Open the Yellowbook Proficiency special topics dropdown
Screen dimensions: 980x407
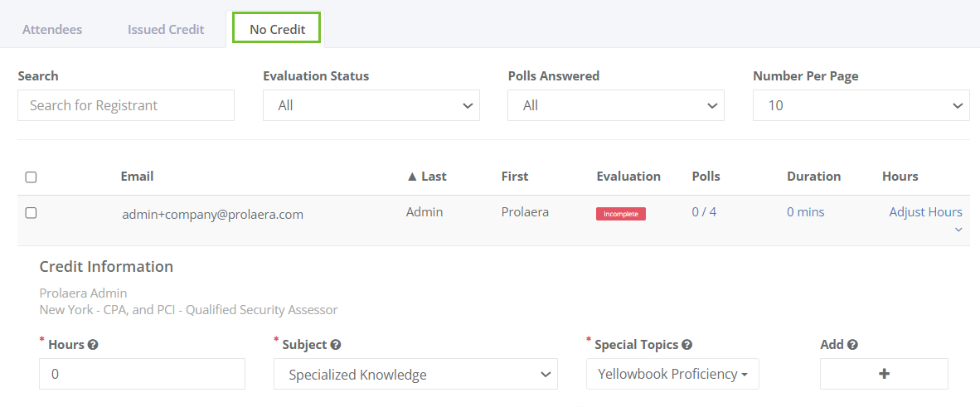tap(672, 374)
